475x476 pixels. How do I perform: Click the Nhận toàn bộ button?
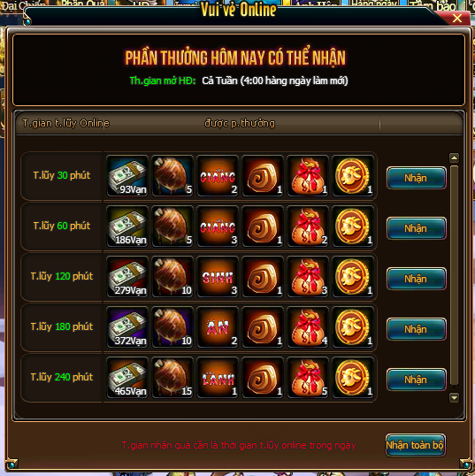click(415, 445)
